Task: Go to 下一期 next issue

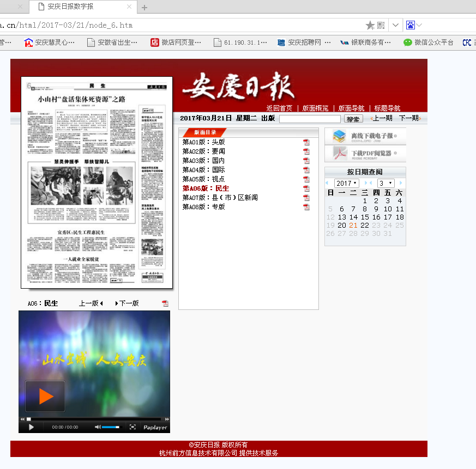Action: coord(410,118)
